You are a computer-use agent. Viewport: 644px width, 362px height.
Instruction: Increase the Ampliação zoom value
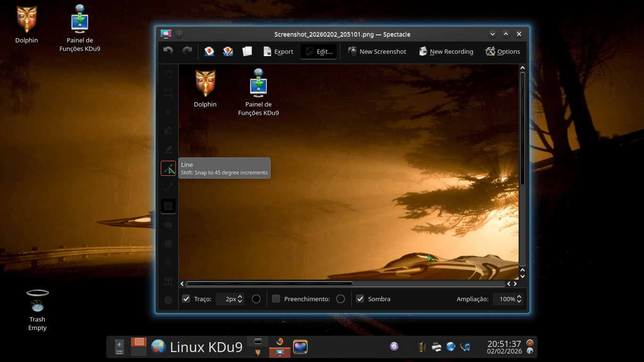[x=519, y=296]
